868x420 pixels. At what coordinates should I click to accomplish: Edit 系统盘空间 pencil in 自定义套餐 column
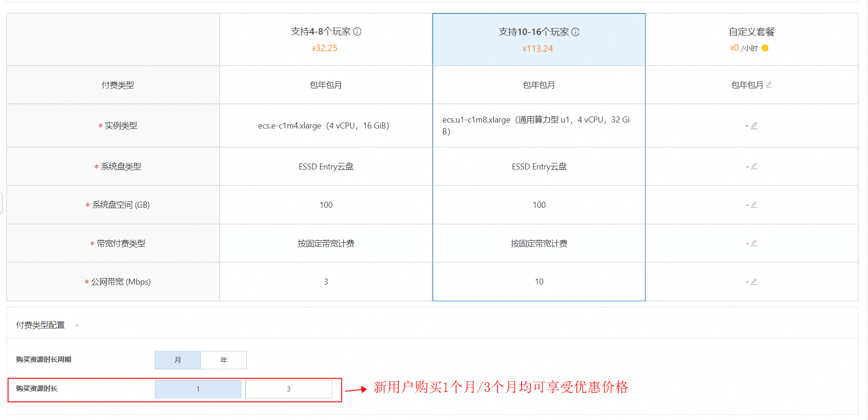(754, 204)
